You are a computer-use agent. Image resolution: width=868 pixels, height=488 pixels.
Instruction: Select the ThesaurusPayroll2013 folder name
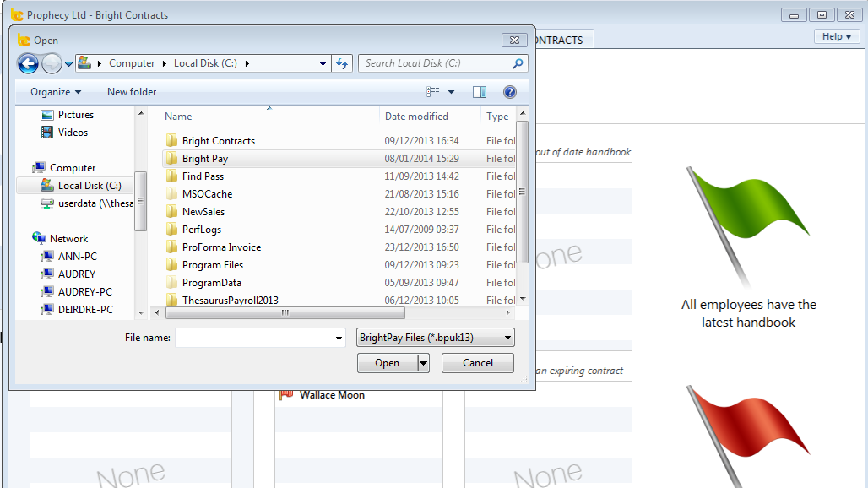(231, 300)
